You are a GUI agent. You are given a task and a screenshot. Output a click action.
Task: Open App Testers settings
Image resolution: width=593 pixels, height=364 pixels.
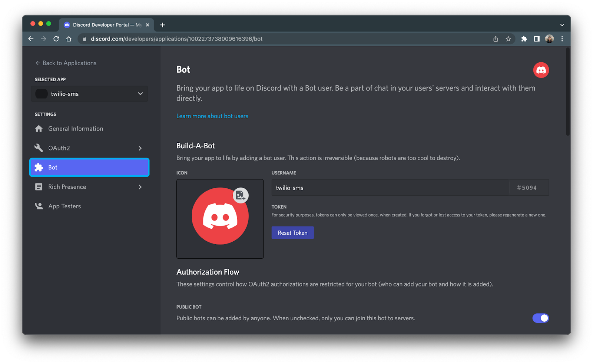click(89, 206)
